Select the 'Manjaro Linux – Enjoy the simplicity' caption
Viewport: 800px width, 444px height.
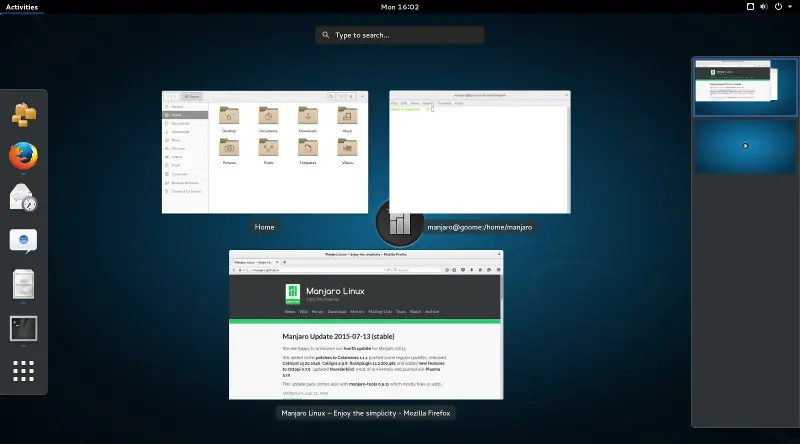coord(366,413)
